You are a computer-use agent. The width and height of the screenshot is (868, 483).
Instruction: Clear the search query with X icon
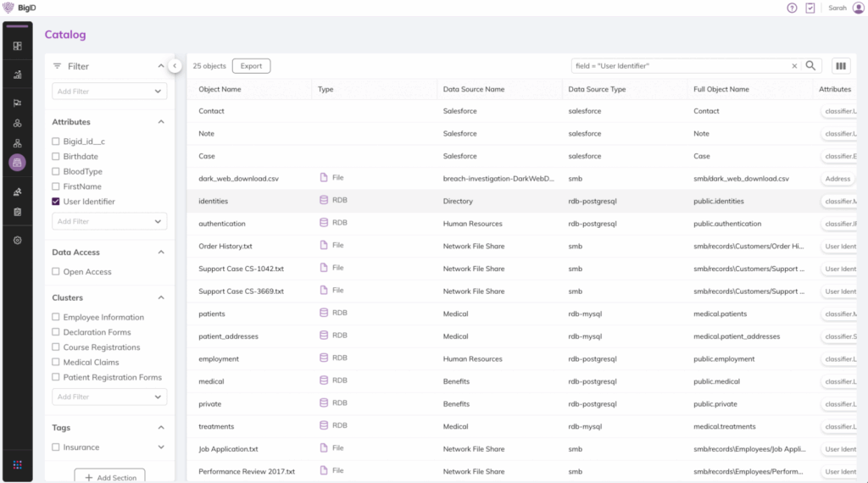(794, 66)
